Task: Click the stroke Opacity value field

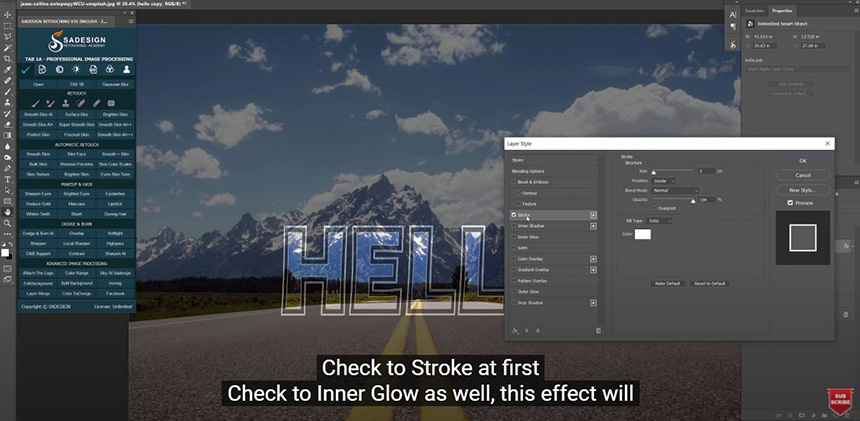Action: (x=707, y=200)
